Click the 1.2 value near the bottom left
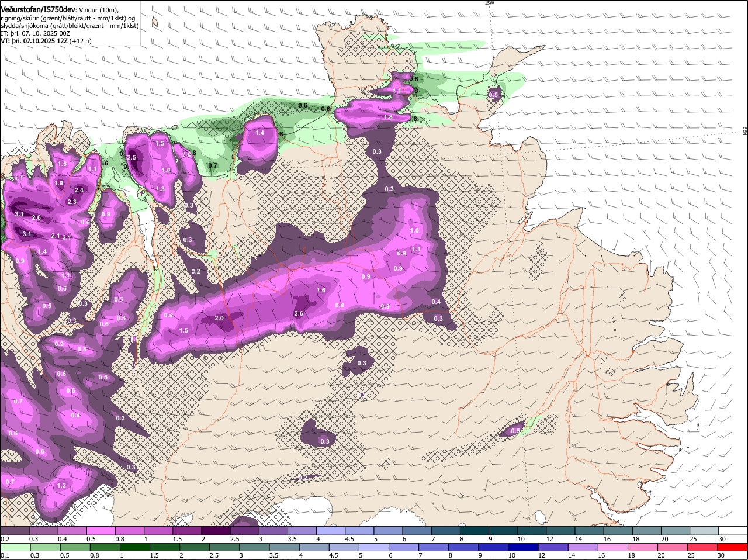This screenshot has width=748, height=560. click(61, 485)
